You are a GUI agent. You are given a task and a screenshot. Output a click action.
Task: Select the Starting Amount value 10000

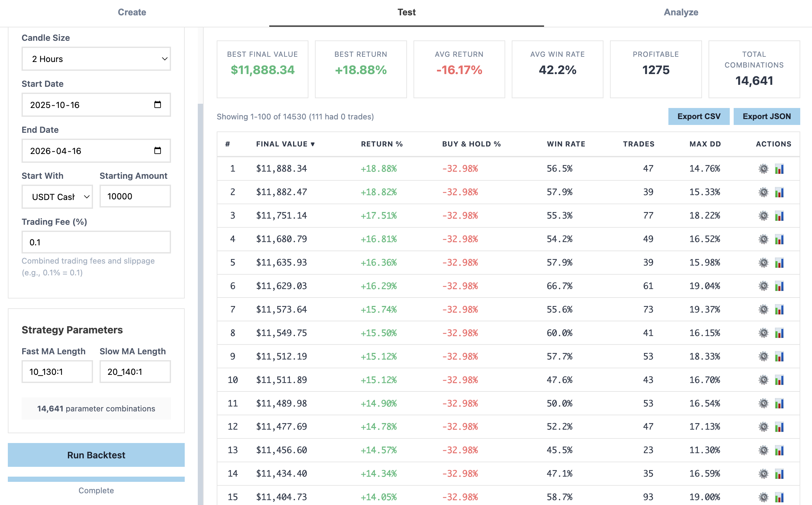click(x=135, y=196)
